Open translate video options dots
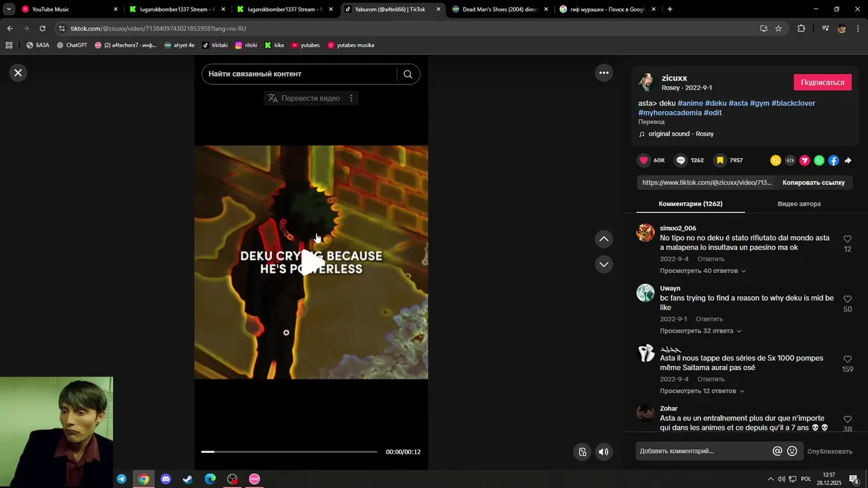The height and width of the screenshot is (488, 868). tap(351, 98)
